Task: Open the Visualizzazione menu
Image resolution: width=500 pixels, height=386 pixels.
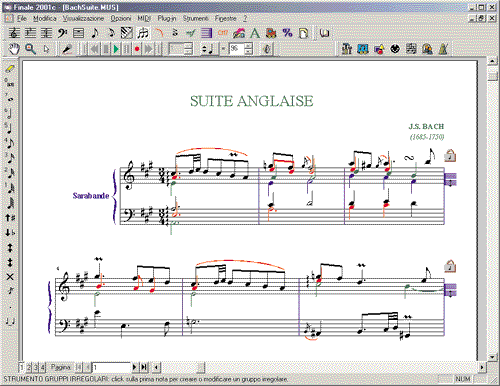Action: point(83,18)
